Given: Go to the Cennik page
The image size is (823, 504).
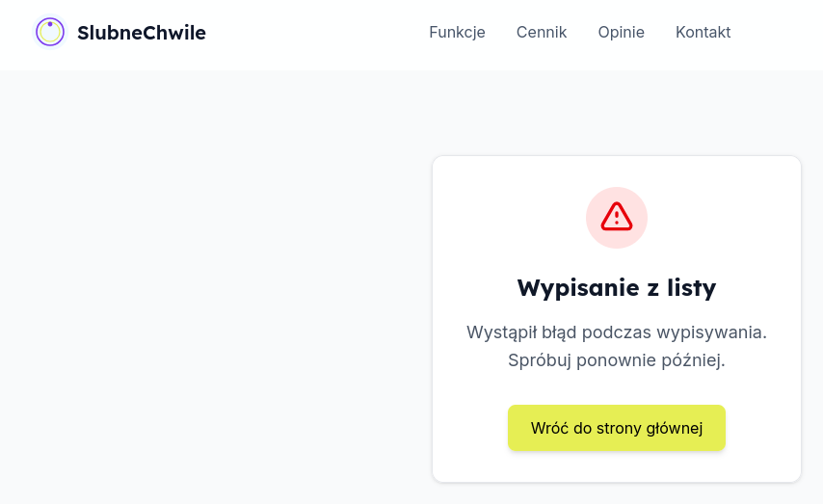Looking at the screenshot, I should 542,32.
